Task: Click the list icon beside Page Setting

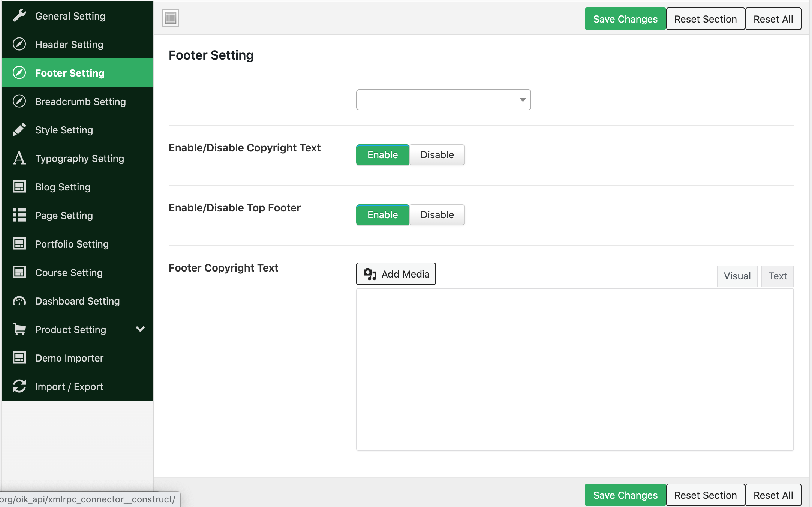Action: pyautogui.click(x=19, y=215)
